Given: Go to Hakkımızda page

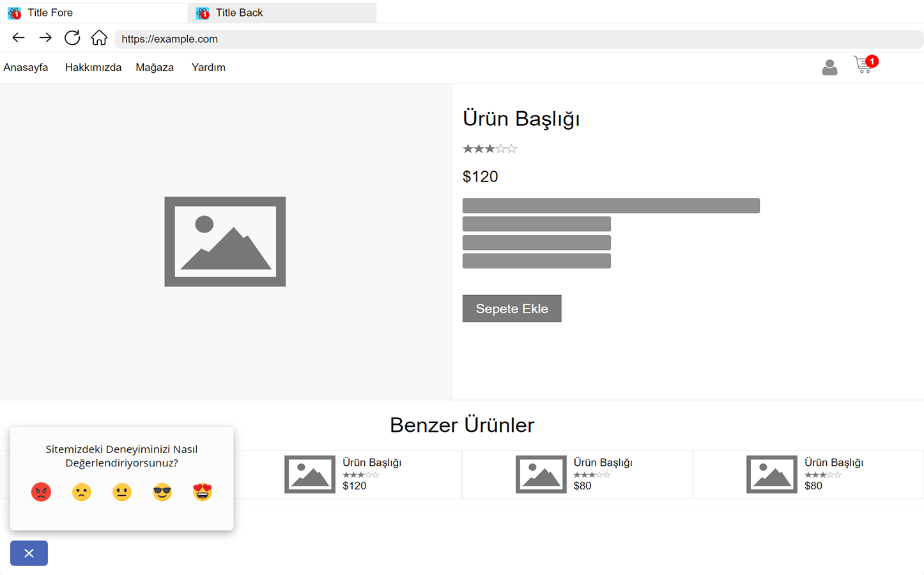Looking at the screenshot, I should [93, 68].
